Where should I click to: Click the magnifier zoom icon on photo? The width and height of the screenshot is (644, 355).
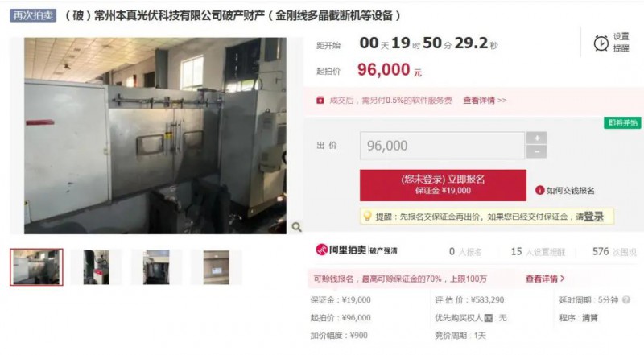pyautogui.click(x=296, y=227)
